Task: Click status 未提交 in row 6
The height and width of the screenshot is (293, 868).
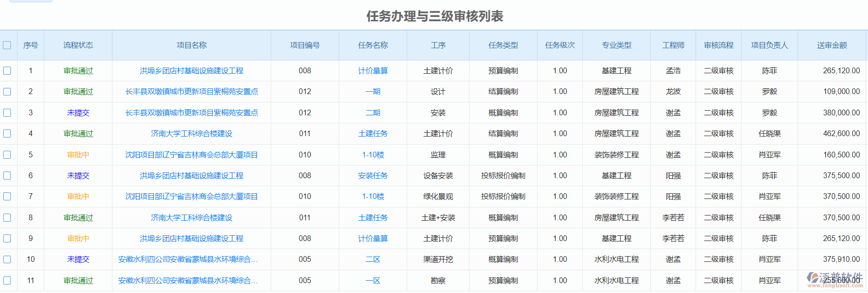Action: coord(78,175)
